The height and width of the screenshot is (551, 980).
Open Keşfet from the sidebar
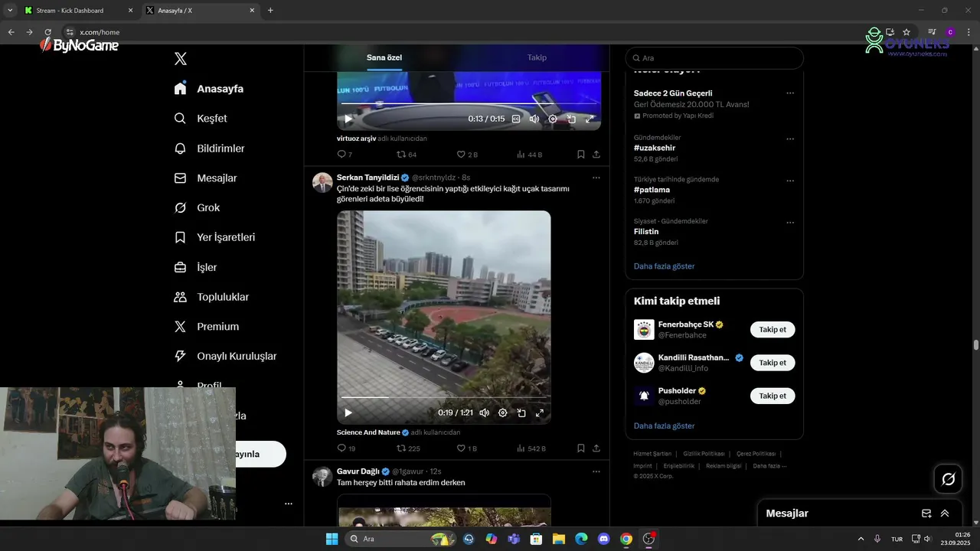201,119
